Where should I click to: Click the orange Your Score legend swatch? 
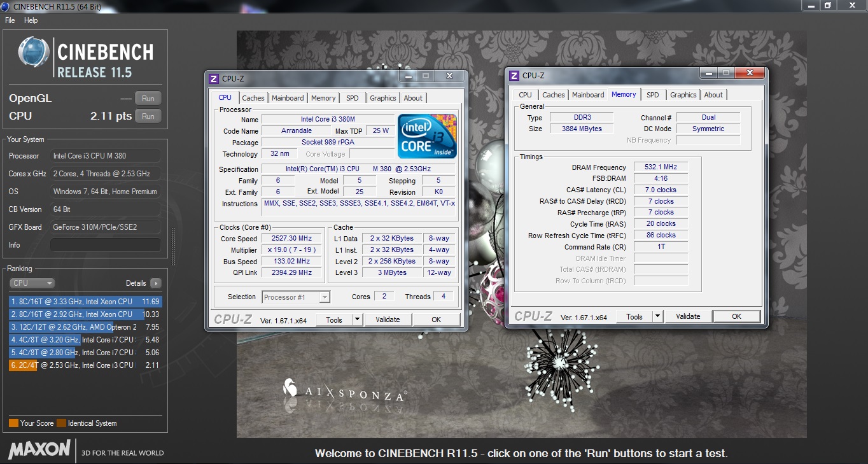tap(13, 423)
